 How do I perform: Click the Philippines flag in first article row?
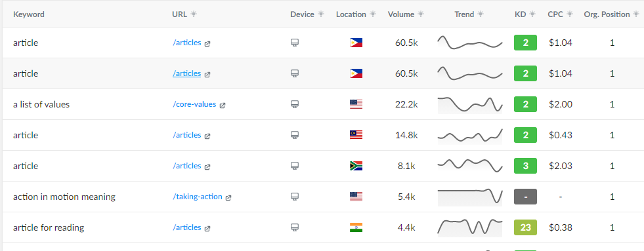[356, 43]
